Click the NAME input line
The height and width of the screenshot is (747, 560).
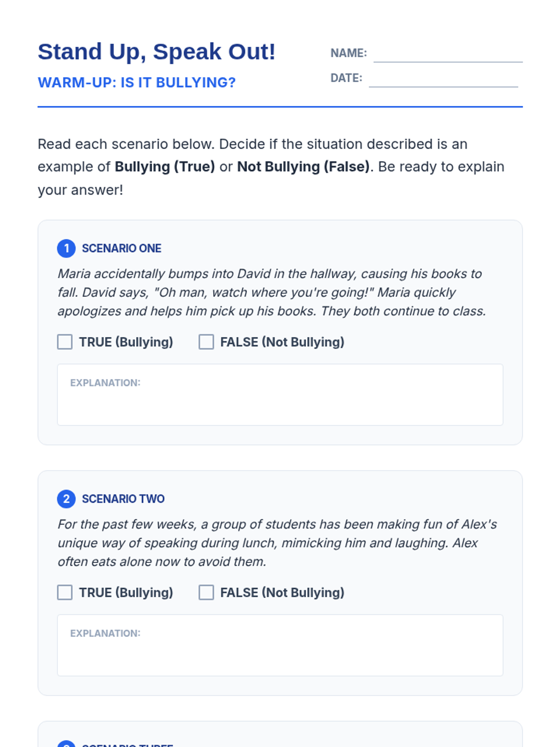click(448, 54)
